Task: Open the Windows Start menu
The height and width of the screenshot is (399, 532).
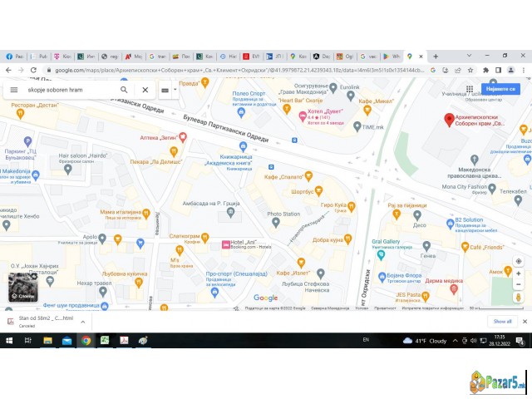Action: (x=9, y=340)
